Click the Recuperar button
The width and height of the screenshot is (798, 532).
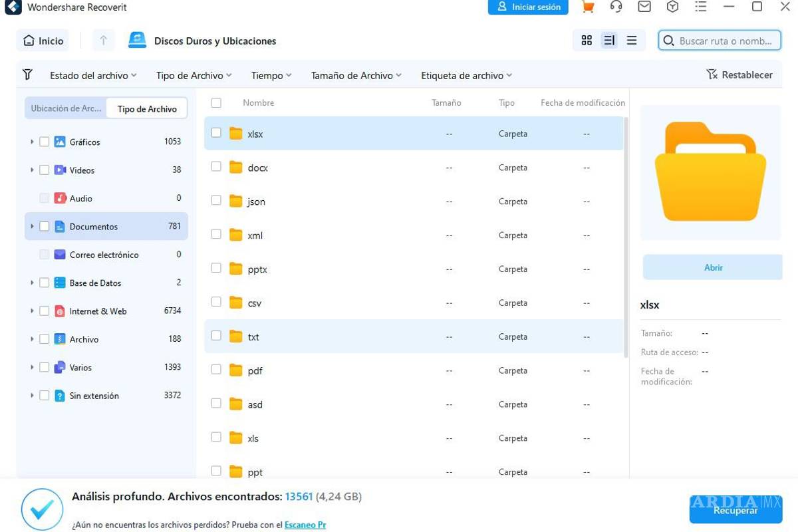tap(735, 510)
